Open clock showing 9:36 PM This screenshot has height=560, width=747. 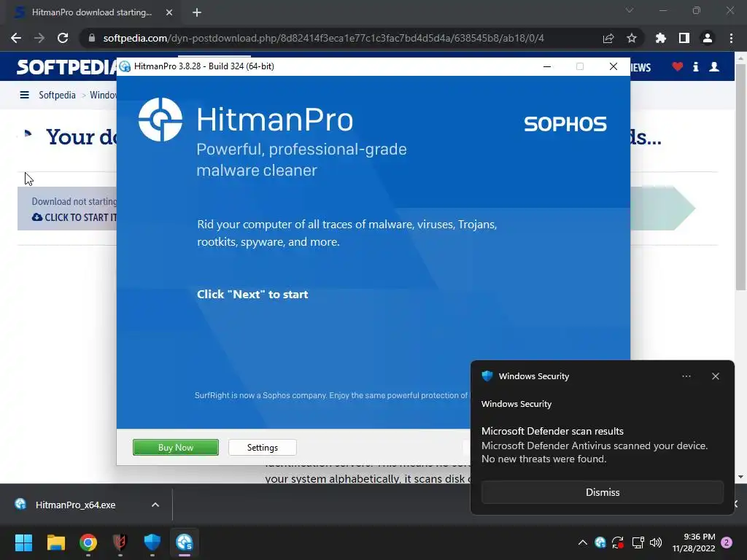pos(694,542)
